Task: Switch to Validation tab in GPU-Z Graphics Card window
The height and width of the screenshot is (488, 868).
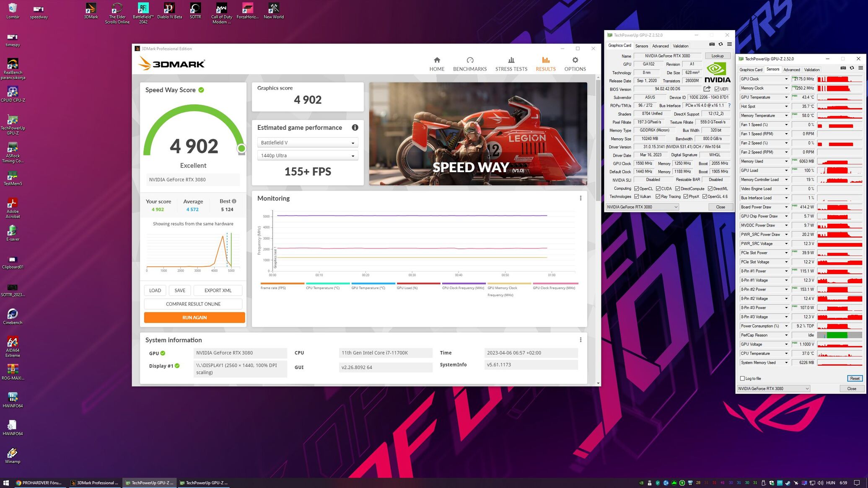Action: 680,46
